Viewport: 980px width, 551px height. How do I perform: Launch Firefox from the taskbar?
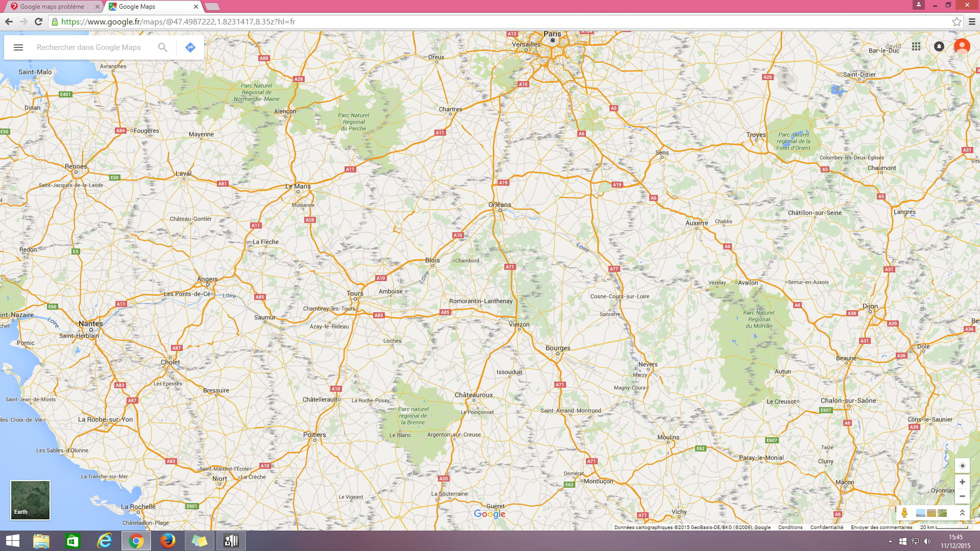167,541
